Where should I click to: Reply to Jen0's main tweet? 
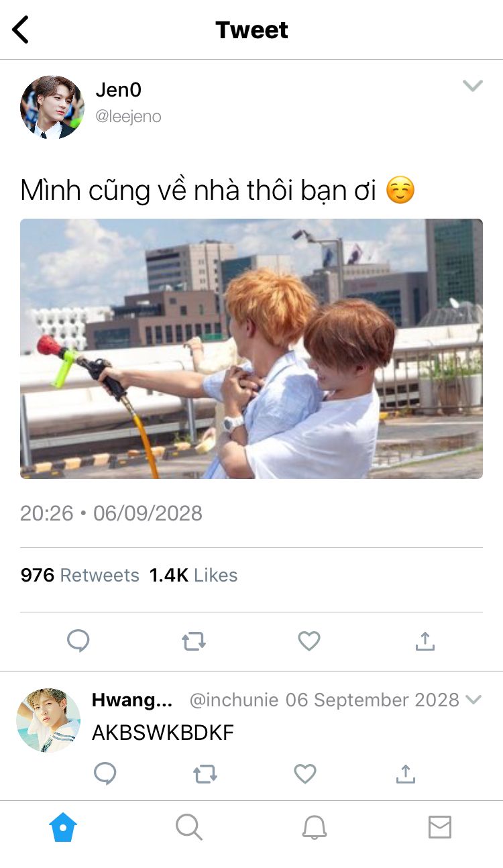point(78,641)
